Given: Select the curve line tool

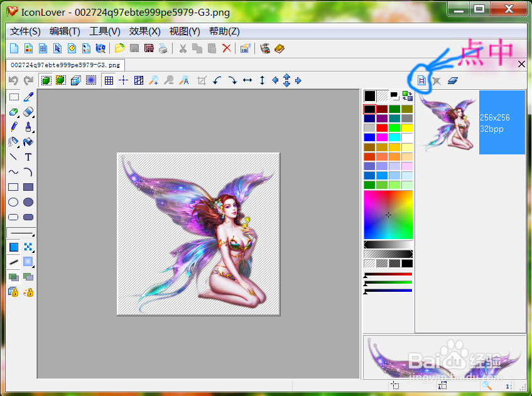Looking at the screenshot, I should point(14,172).
